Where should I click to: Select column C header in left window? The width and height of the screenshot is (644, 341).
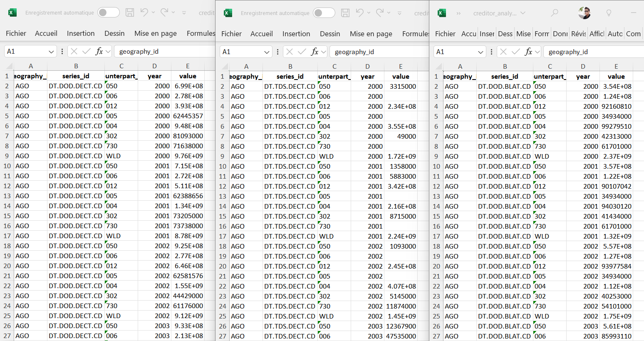click(121, 66)
